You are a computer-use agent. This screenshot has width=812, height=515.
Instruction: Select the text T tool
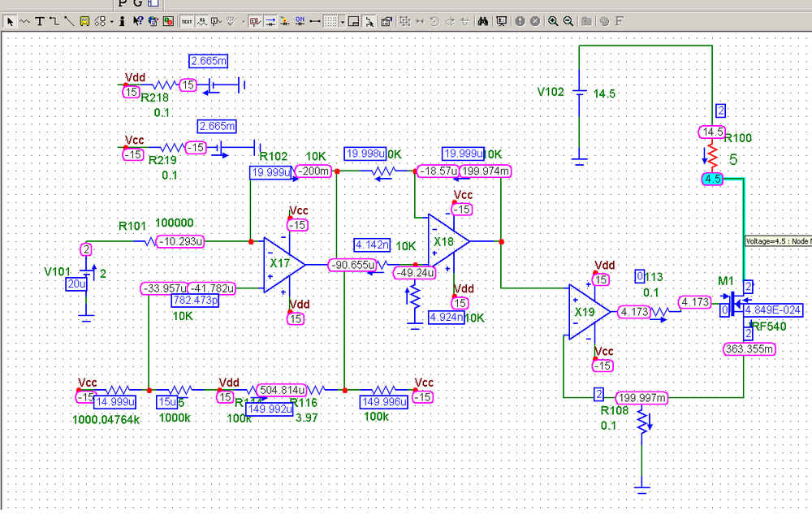[39, 21]
